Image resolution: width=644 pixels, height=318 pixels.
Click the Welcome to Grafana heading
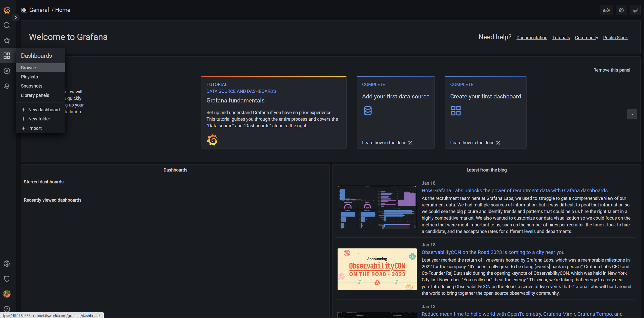point(68,37)
